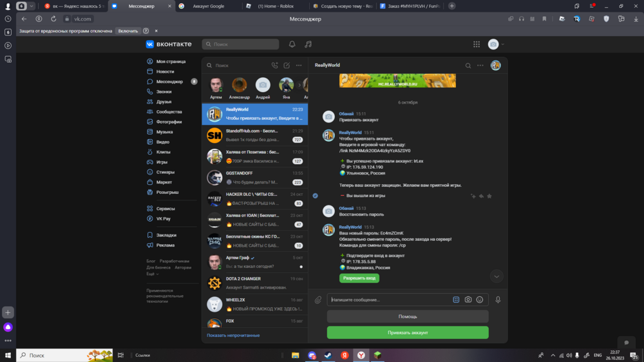Record voice message with microphone icon

pos(498,300)
